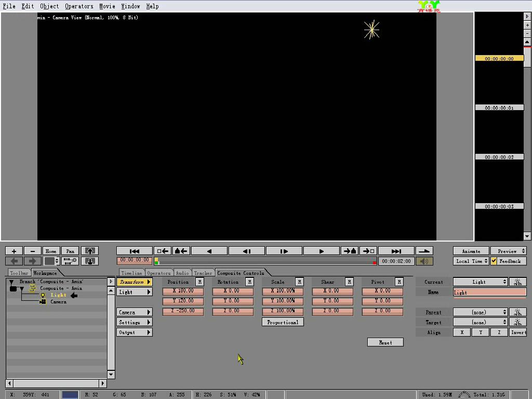Switch to the Tracker tab
Image resolution: width=532 pixels, height=399 pixels.
[203, 273]
